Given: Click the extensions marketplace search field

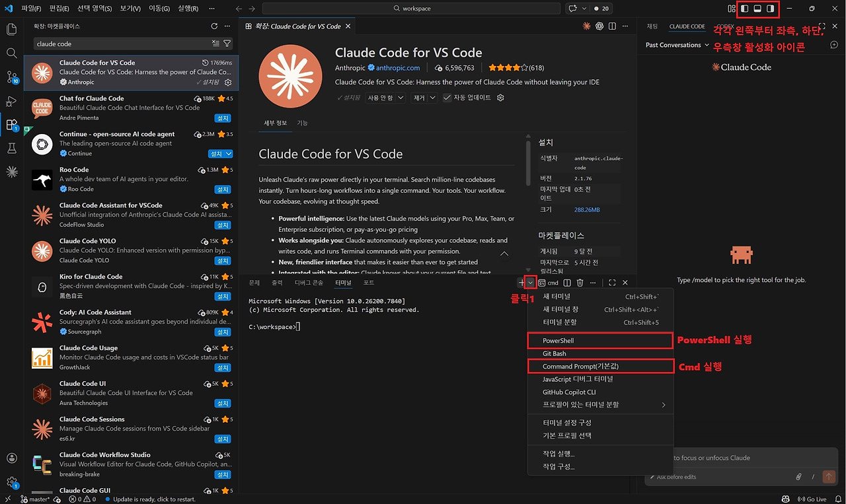Looking at the screenshot, I should (x=122, y=44).
